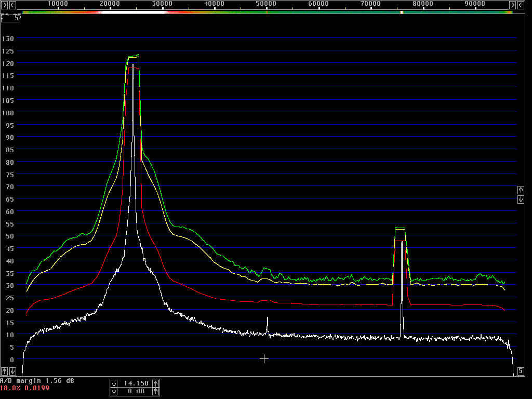532x399 pixels.
Task: Click the small white marker in the waterfall strip near 76000
Action: (402, 12)
